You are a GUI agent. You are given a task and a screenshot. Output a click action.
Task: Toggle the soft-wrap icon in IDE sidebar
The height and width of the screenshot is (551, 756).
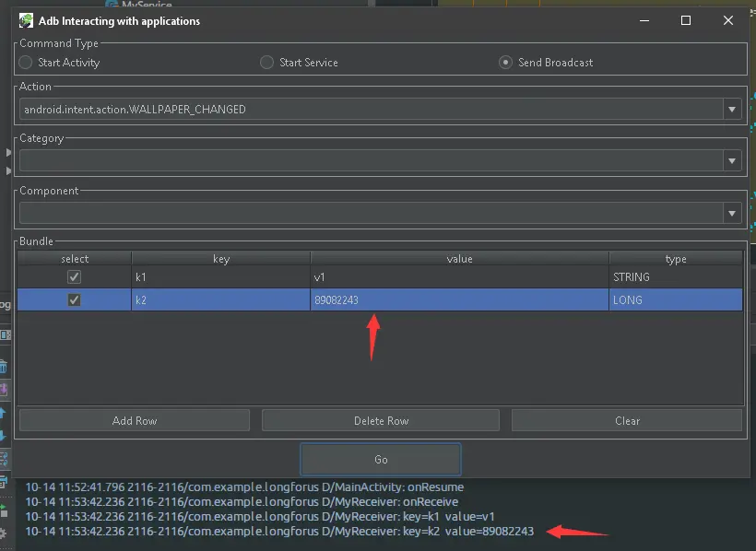pyautogui.click(x=4, y=459)
